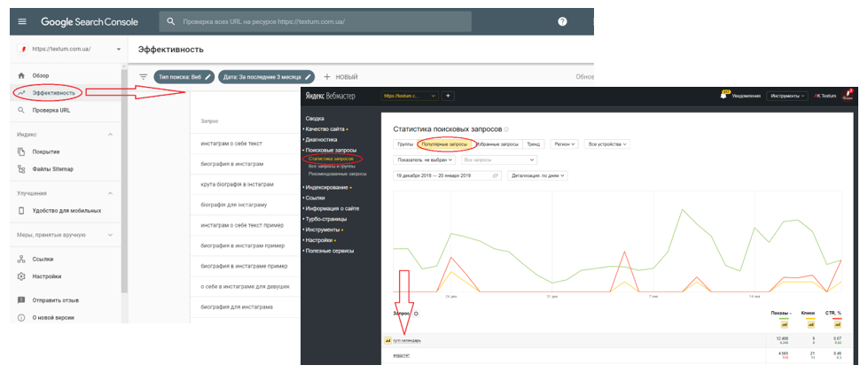Open the Показатель: не выбран dropdown
Screen dimensions: 868x373
(x=425, y=159)
